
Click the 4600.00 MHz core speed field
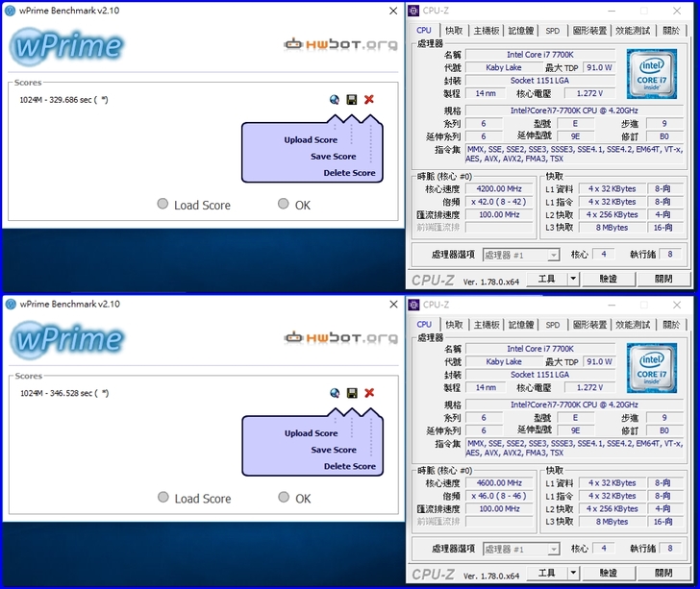[x=499, y=482]
